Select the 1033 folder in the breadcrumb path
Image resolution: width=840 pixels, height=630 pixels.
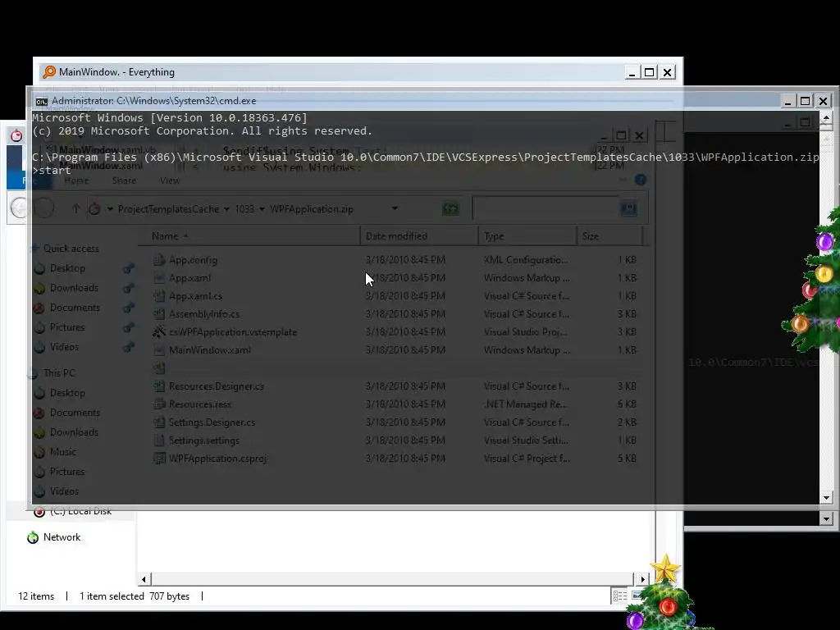pos(244,209)
